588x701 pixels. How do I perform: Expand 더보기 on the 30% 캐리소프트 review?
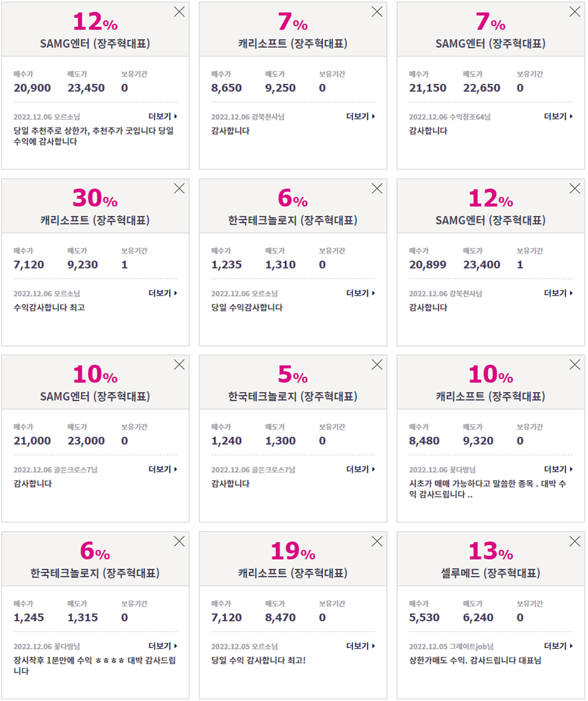pos(162,293)
